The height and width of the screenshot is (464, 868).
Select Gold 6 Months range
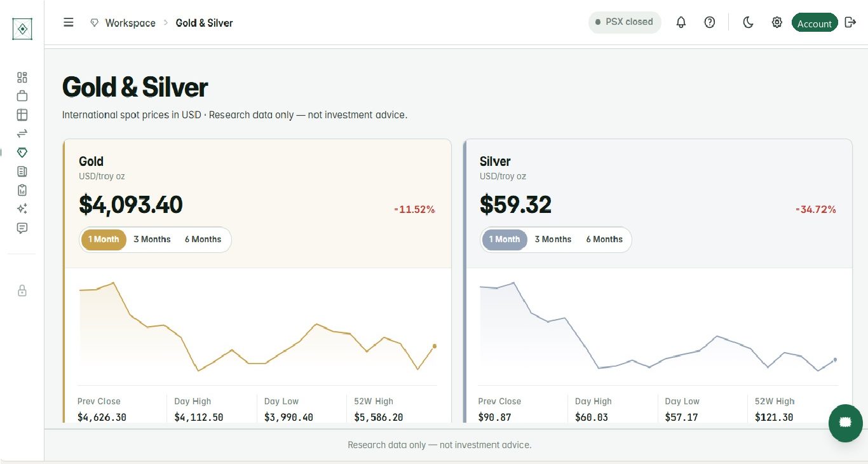point(203,240)
